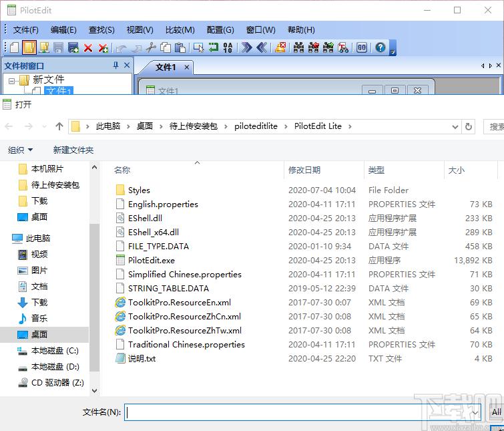504x431 pixels.
Task: Click the unindent double left chevron icon
Action: click(262, 47)
